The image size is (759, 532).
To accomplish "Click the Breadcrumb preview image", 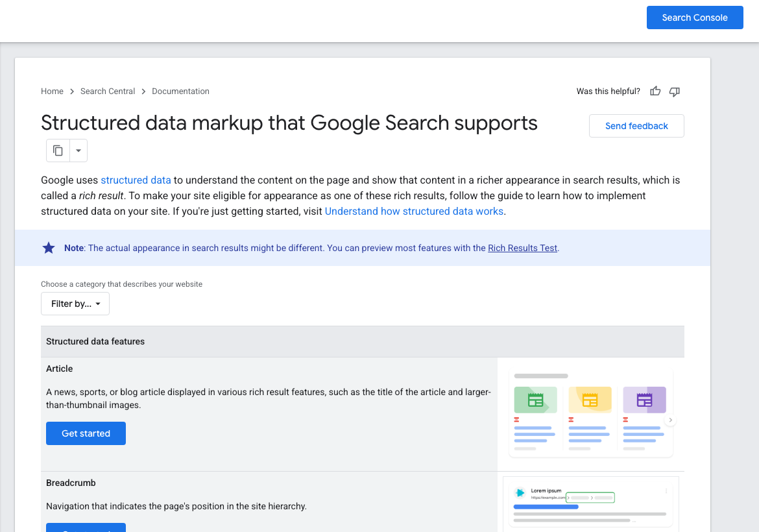I will pos(590,503).
